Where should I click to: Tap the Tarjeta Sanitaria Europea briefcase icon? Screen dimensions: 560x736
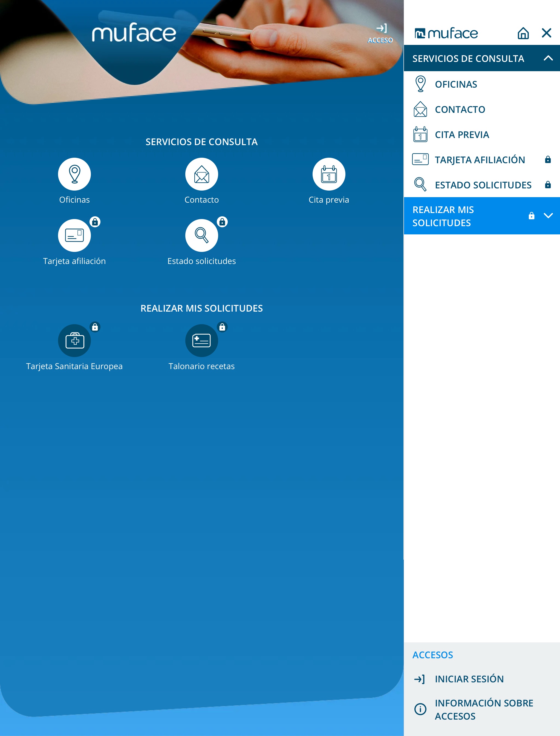74,341
